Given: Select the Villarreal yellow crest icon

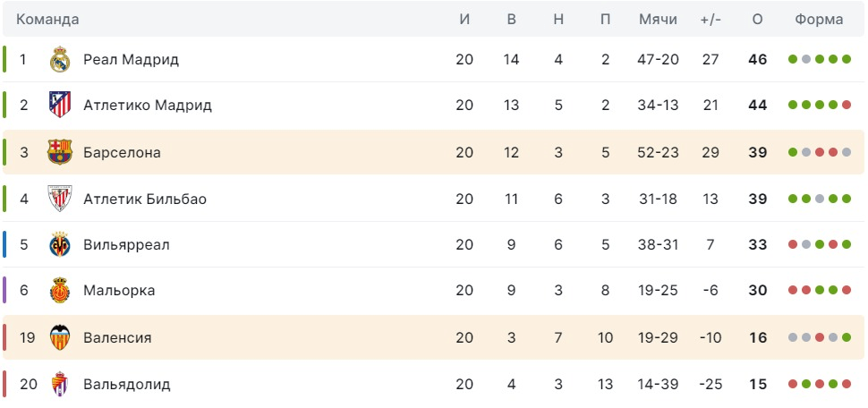Looking at the screenshot, I should pyautogui.click(x=60, y=245).
